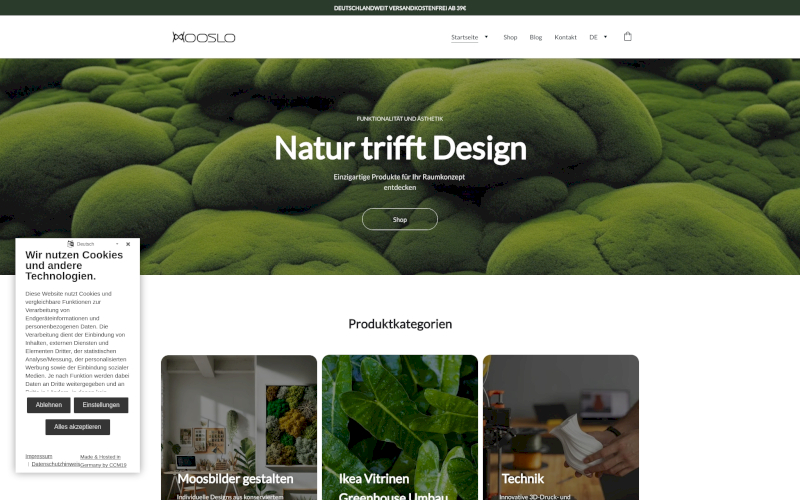Viewport: 800px width, 500px height.
Task: Open the DE language dropdown
Action: click(x=598, y=37)
